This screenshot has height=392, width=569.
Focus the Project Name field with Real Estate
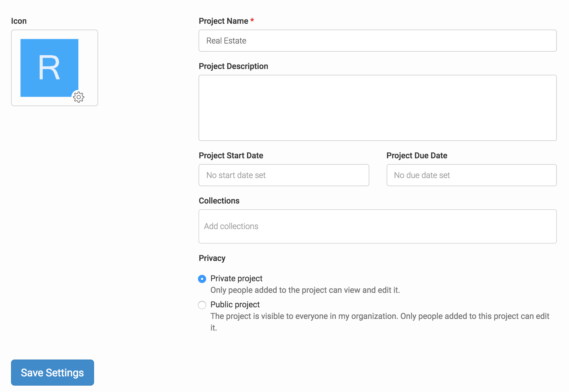(x=377, y=41)
